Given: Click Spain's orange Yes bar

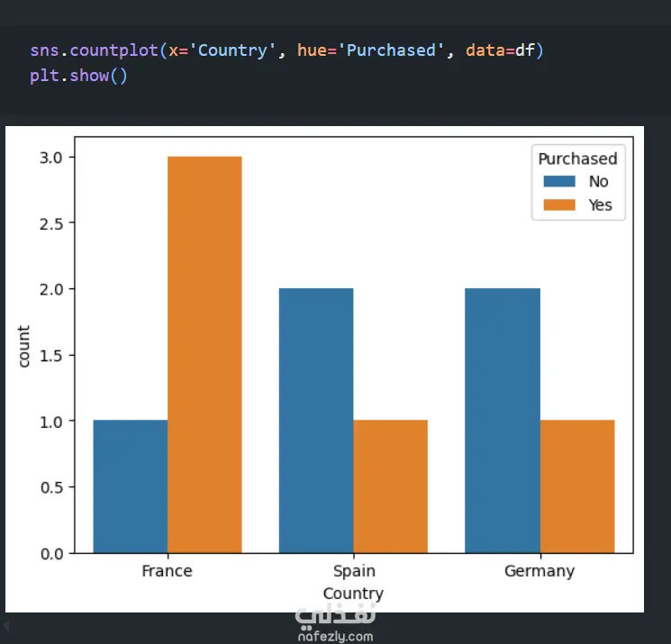Looking at the screenshot, I should (x=390, y=486).
